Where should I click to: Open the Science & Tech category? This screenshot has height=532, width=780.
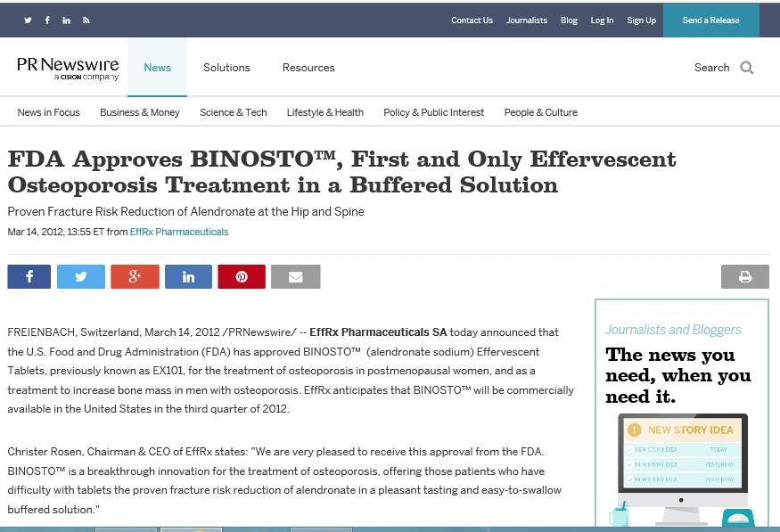pos(234,112)
